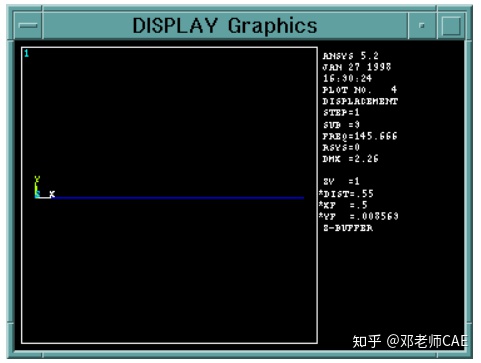Screen dimensions: 481x363
Task: Maximize the DISPLAY Graphics window
Action: tap(451, 25)
